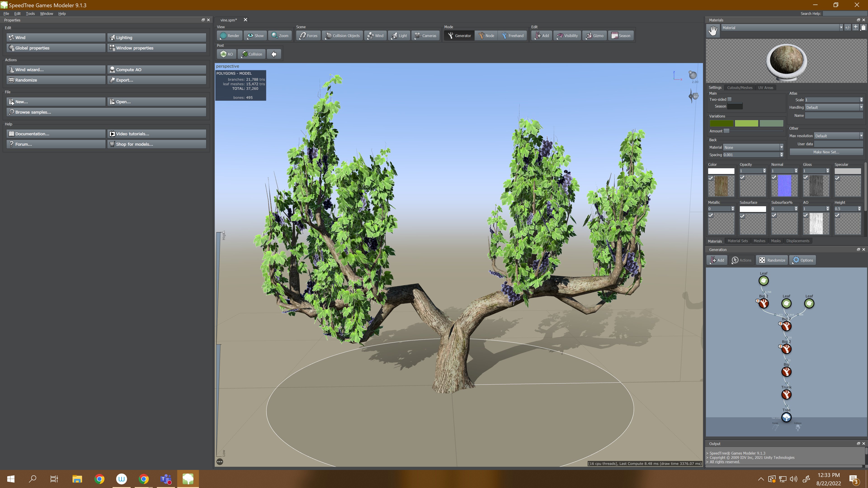Image resolution: width=868 pixels, height=488 pixels.
Task: Switch to Cutouts/Meshes tab
Action: (740, 88)
